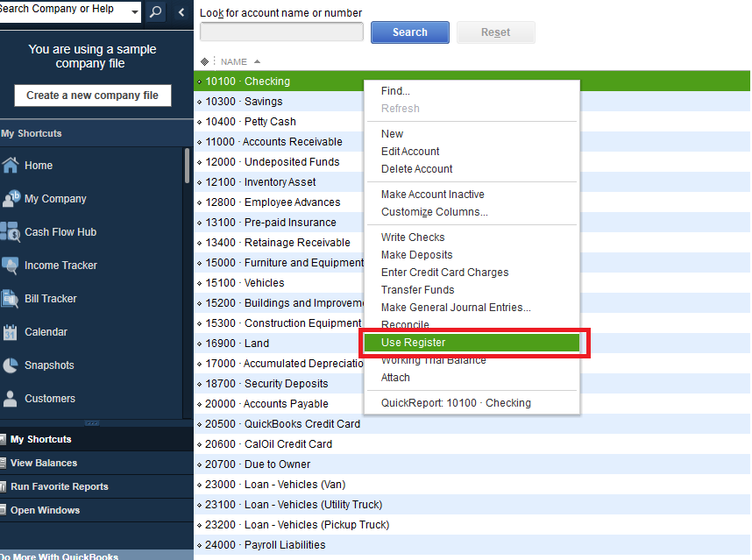752x560 pixels.
Task: Select 20500 QuickBooks Credit Card row
Action: [x=472, y=424]
